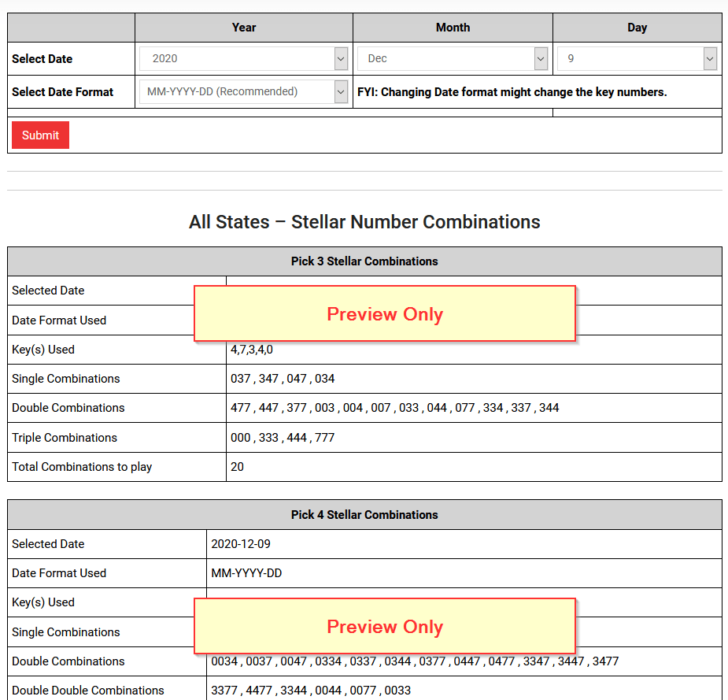
Task: Click the Triple Combinations label
Action: point(65,438)
